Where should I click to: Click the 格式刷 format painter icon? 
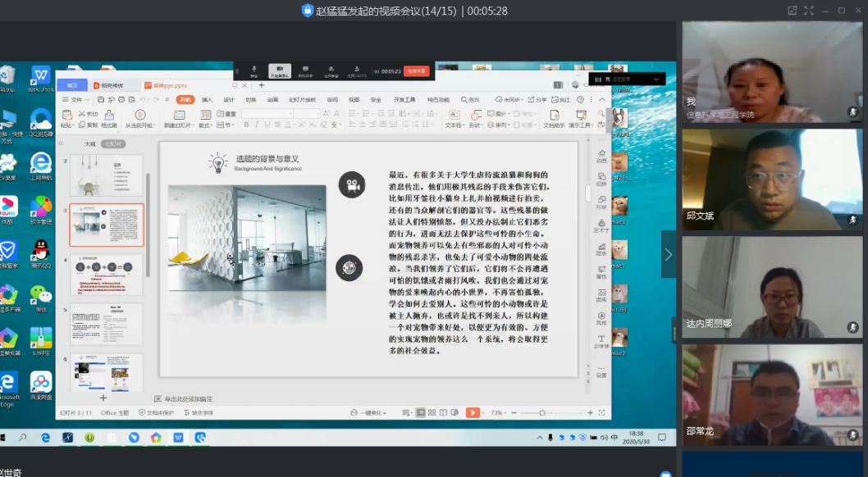click(x=108, y=116)
